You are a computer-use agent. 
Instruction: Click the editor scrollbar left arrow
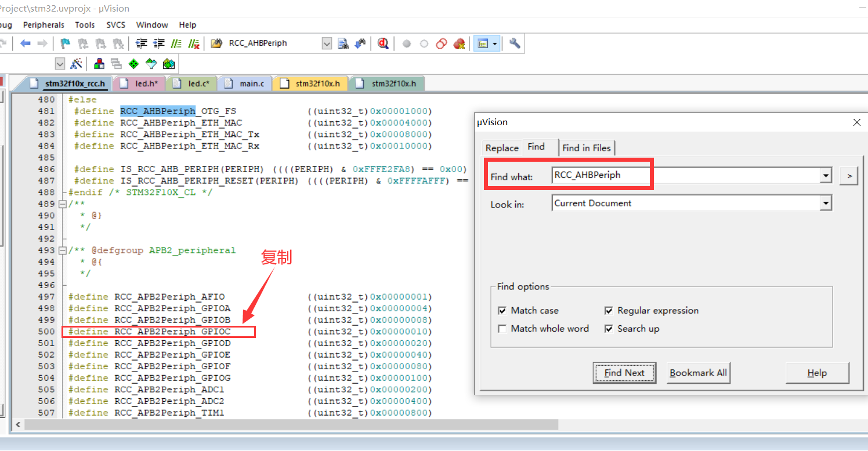tap(18, 424)
